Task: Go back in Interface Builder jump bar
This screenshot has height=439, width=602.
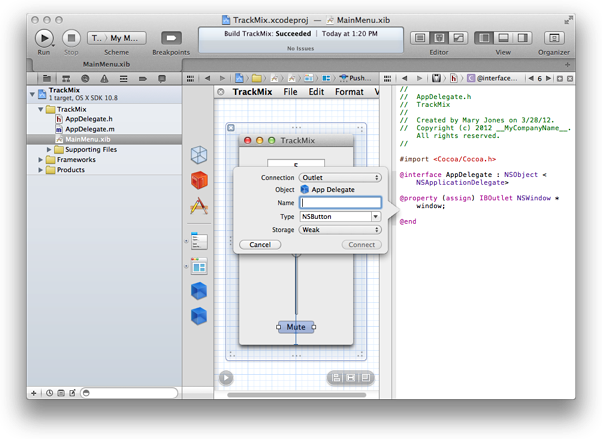Action: click(207, 78)
